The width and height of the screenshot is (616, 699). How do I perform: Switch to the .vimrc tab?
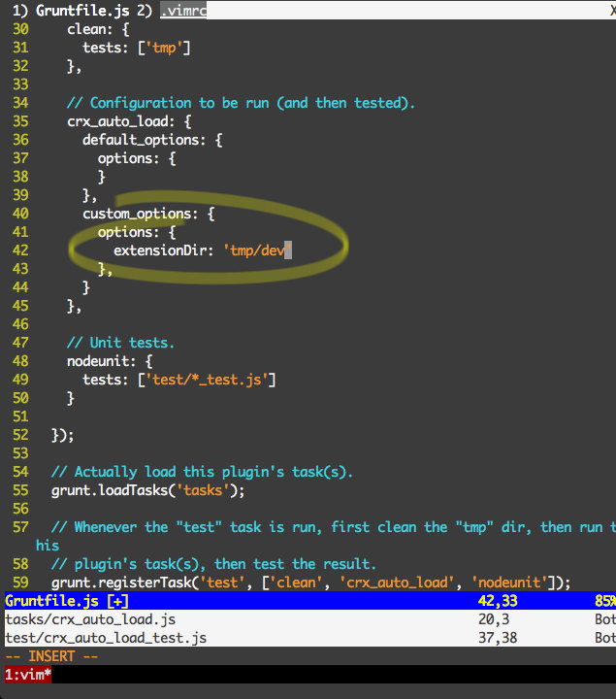pos(183,11)
